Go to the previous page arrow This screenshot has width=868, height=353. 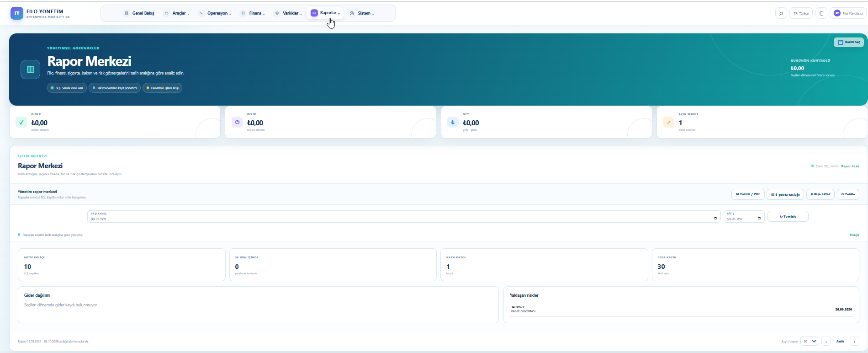point(826,342)
